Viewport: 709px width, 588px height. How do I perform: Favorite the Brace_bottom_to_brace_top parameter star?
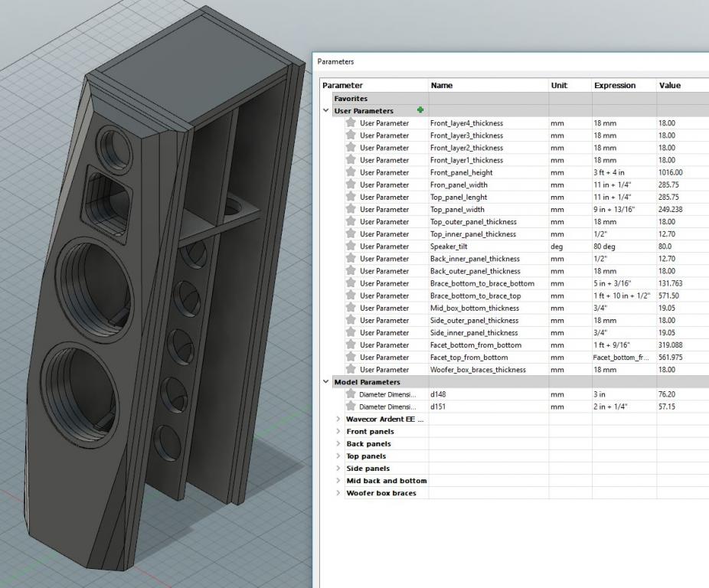(x=351, y=295)
